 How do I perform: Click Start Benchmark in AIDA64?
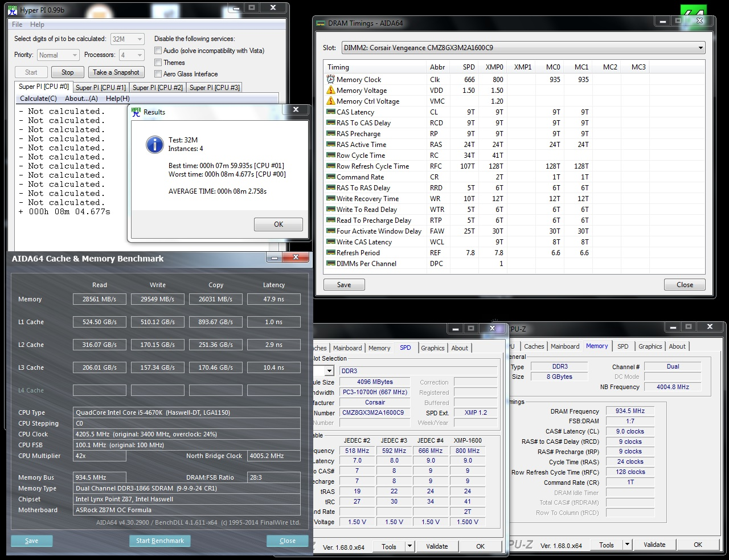[x=160, y=541]
